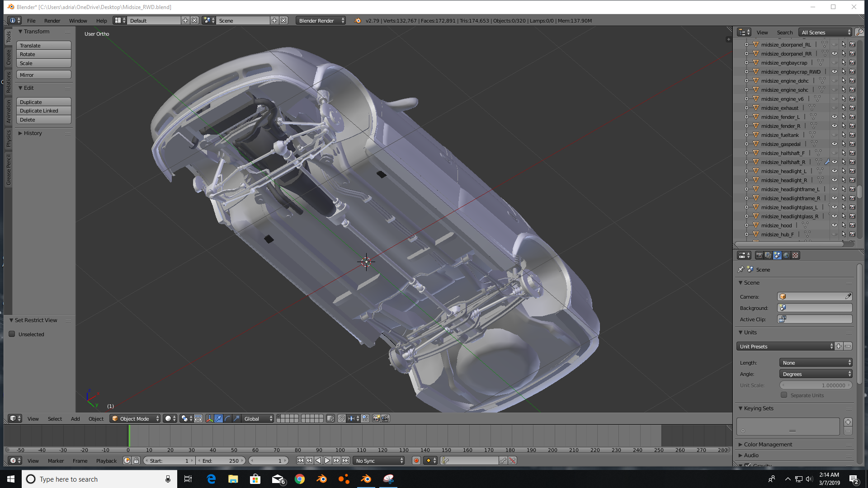Screen dimensions: 868x488
Task: Click the Duplicate Linked button
Action: coord(44,110)
